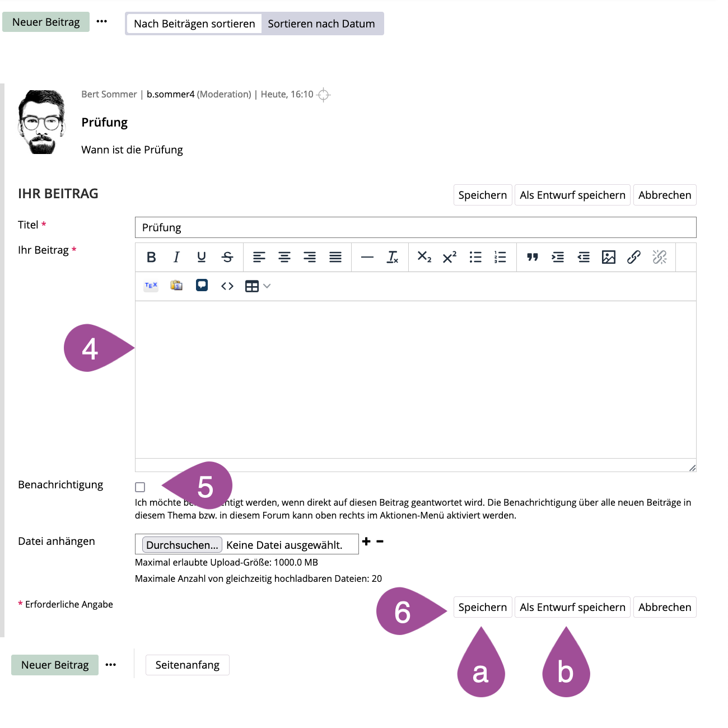The height and width of the screenshot is (728, 728).
Task: Insert an image into the post
Action: click(608, 257)
